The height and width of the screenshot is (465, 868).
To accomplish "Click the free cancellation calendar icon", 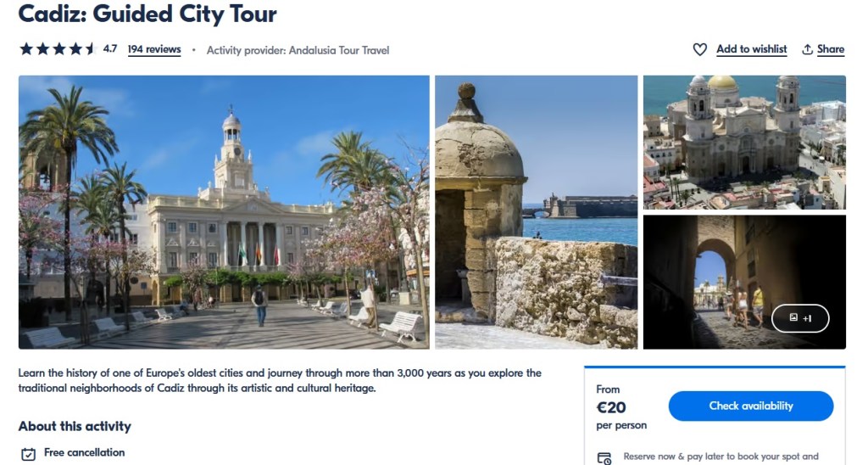I will point(28,454).
